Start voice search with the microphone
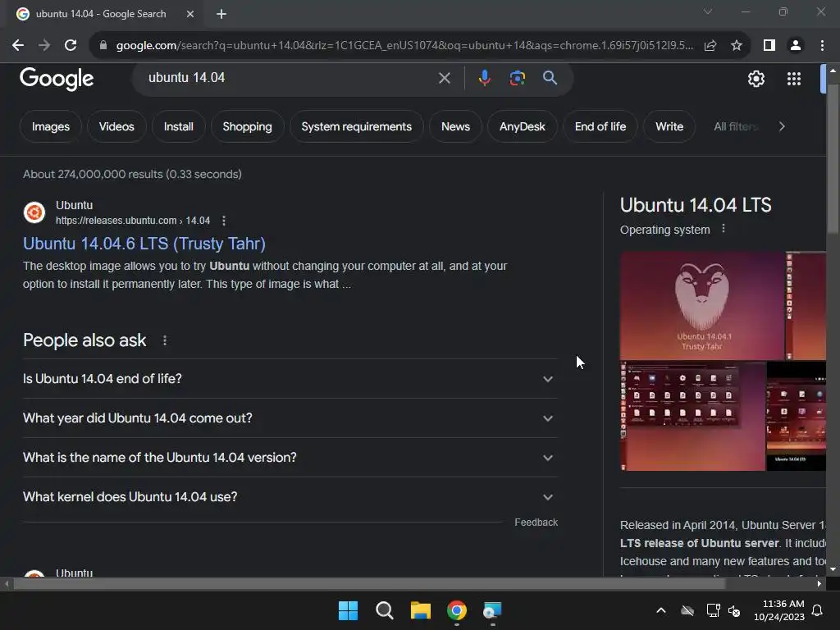Image resolution: width=840 pixels, height=630 pixels. pyautogui.click(x=484, y=78)
